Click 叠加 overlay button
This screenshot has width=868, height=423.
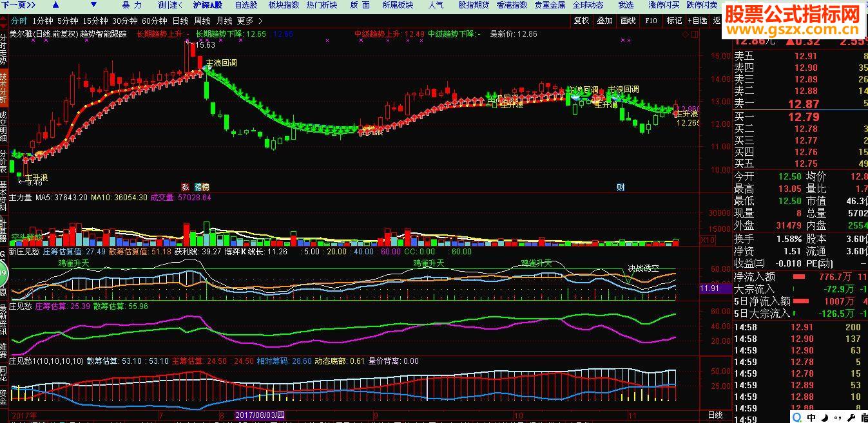tap(604, 21)
